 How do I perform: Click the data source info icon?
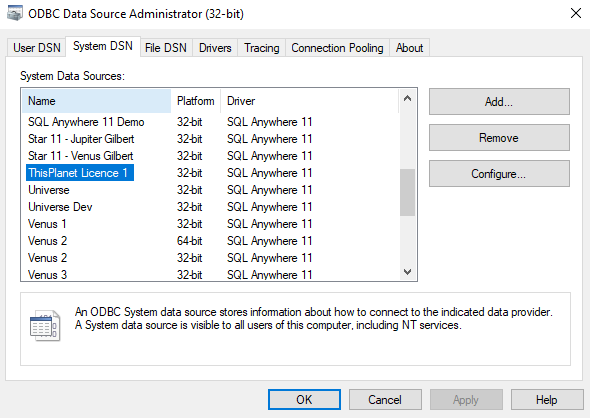pos(45,325)
